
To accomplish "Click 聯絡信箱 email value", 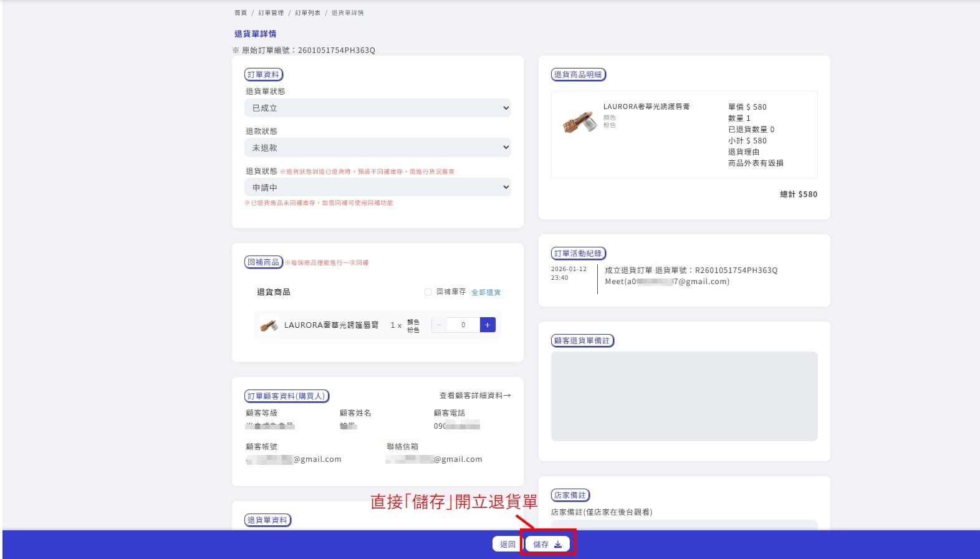I will [434, 459].
